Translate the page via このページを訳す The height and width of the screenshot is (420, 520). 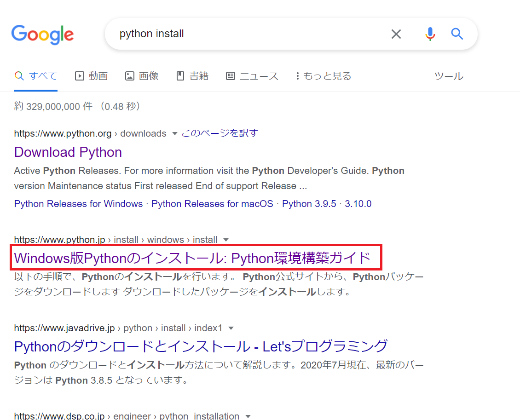point(220,133)
